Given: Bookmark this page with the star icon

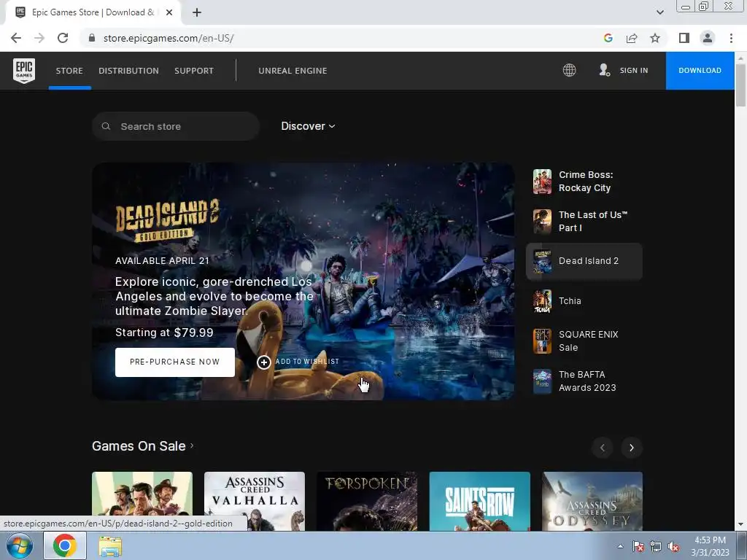Looking at the screenshot, I should [x=656, y=38].
